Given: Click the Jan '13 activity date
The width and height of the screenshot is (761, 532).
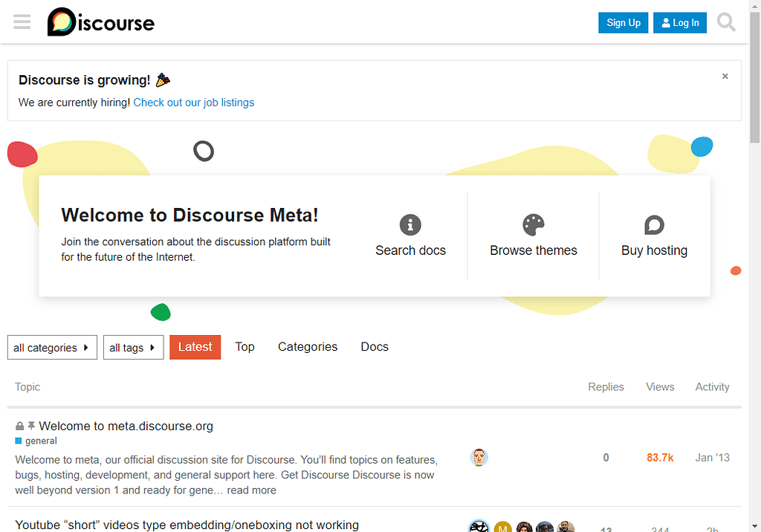Looking at the screenshot, I should [x=712, y=458].
